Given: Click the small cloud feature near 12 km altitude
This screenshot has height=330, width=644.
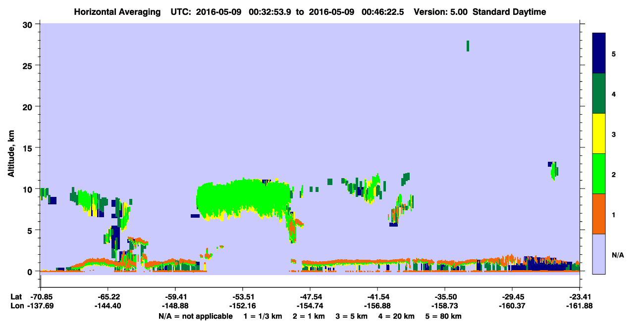Looking at the screenshot, I should coord(554,170).
